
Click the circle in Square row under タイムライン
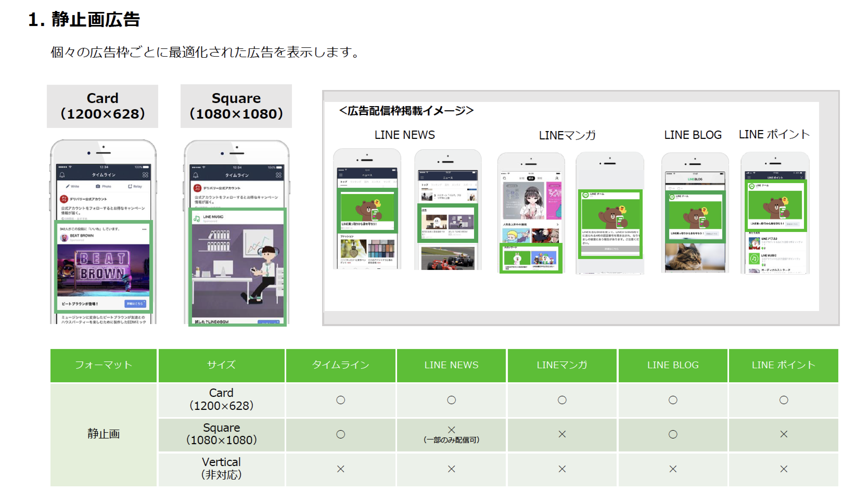[x=341, y=435]
